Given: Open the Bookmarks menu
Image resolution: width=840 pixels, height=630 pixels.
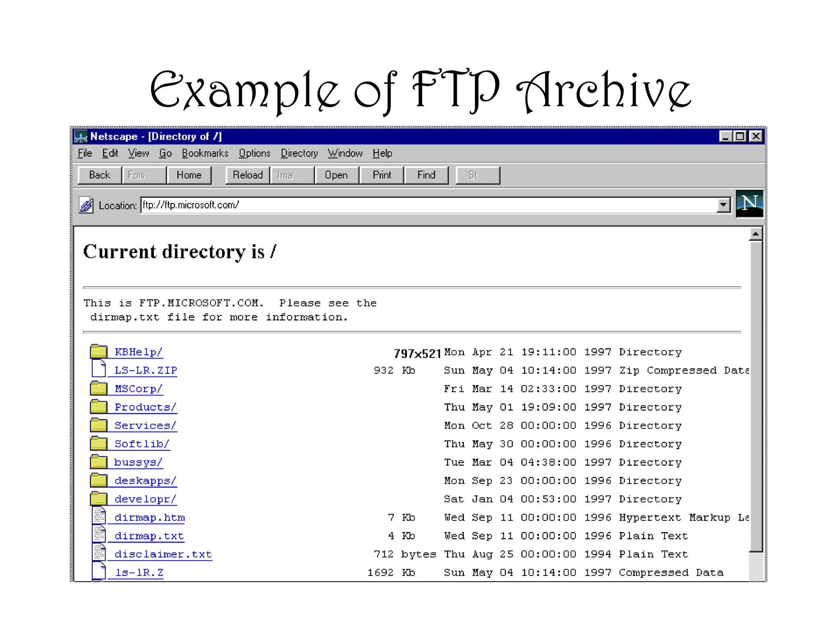Looking at the screenshot, I should coord(205,153).
